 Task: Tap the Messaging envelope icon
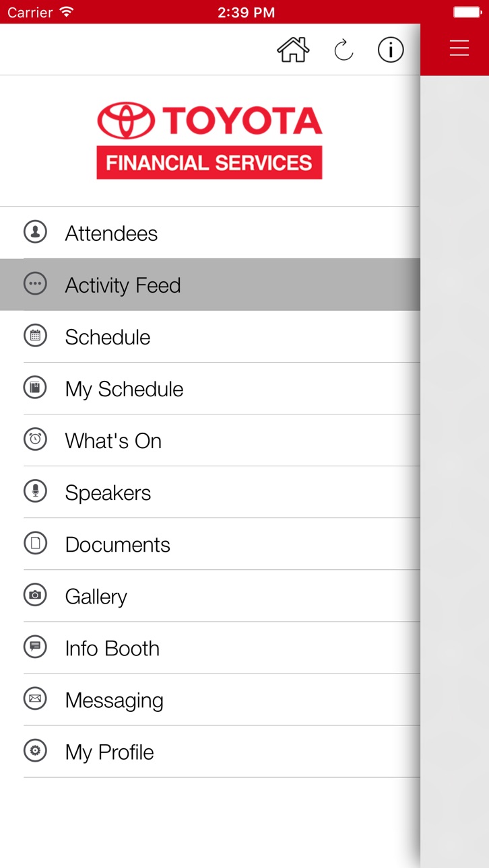click(35, 698)
